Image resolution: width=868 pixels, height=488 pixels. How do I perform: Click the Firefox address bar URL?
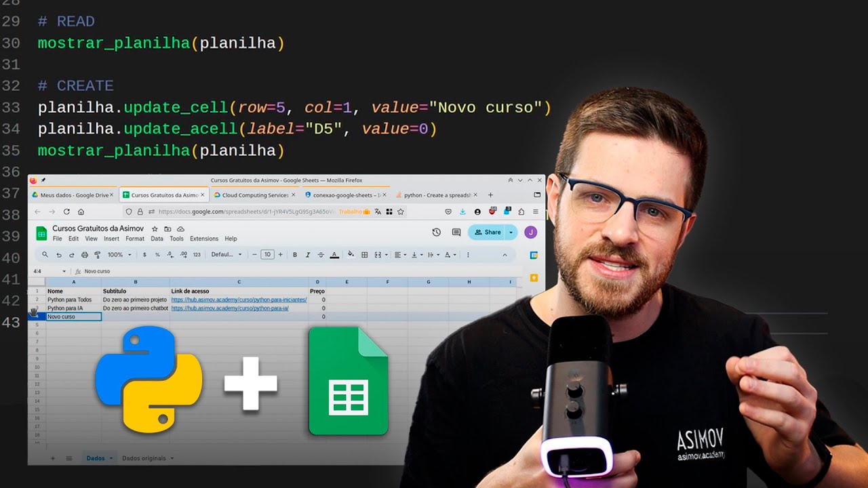[x=247, y=211]
